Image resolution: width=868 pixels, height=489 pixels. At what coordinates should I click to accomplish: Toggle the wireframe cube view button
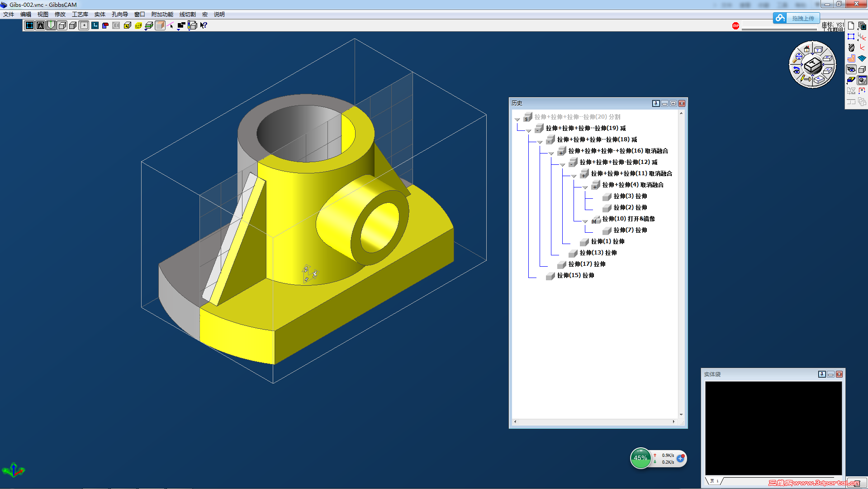coord(62,25)
